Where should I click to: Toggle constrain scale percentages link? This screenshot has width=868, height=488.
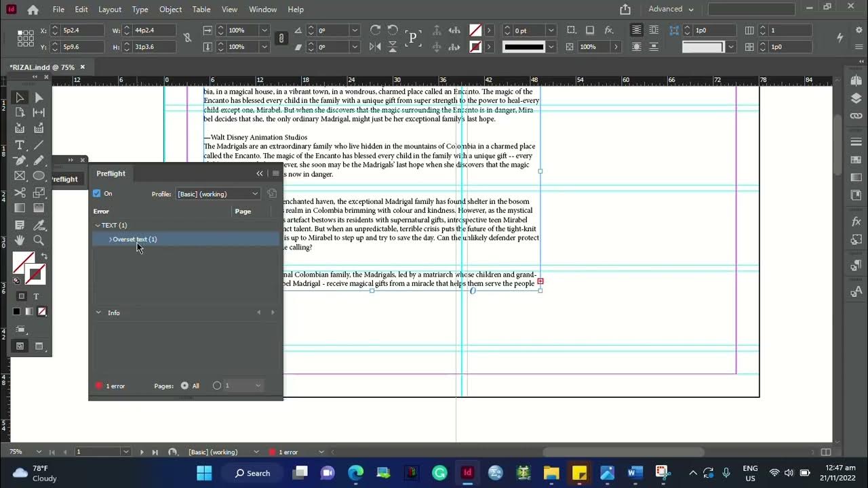281,39
